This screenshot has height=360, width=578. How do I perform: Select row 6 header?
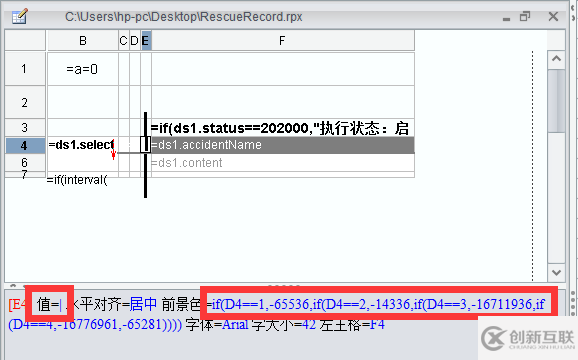pos(24,162)
